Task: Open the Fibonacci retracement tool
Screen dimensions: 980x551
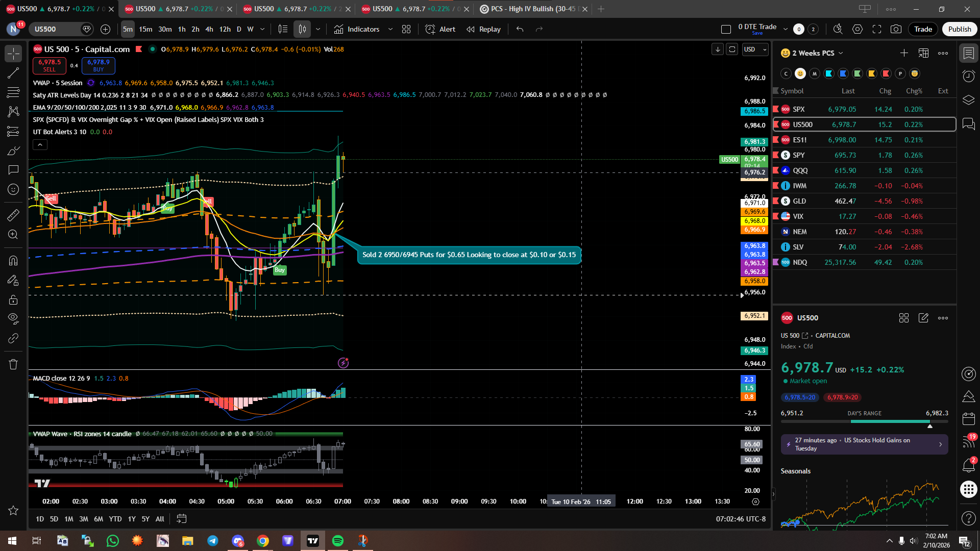Action: click(13, 92)
